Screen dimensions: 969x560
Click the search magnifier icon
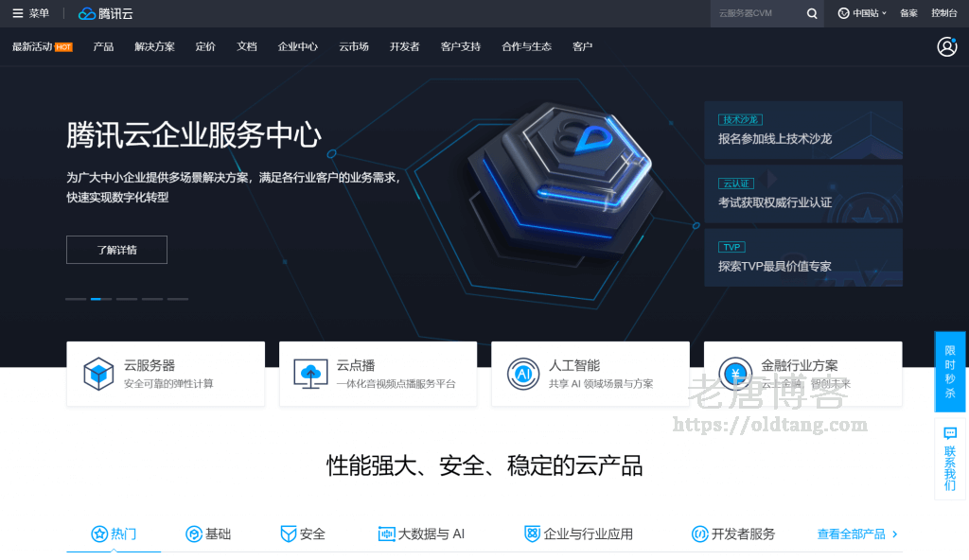[812, 13]
